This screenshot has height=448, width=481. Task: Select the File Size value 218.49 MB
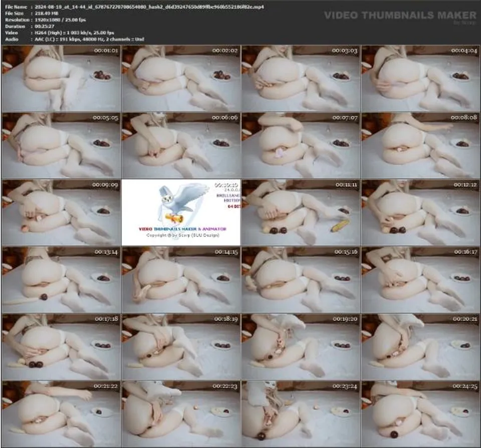[x=46, y=13]
